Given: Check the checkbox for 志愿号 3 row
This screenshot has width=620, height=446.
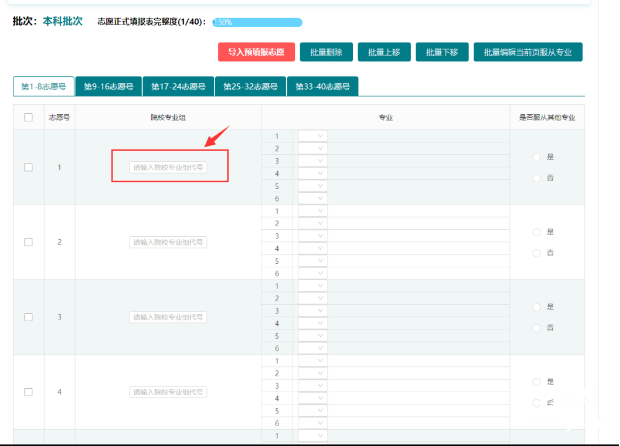Looking at the screenshot, I should point(28,317).
